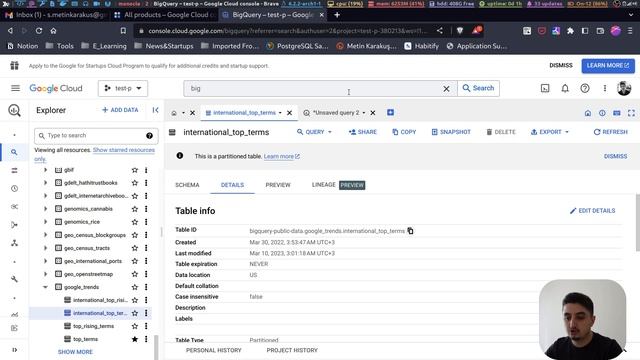Collapse the Explorer panel
Image resolution: width=640 pixels, height=360 pixels.
coord(156,110)
